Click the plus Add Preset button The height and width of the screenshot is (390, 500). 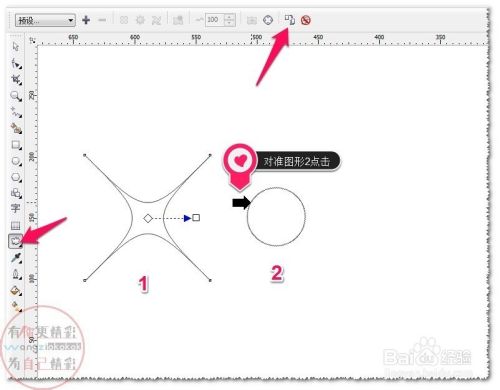point(86,20)
